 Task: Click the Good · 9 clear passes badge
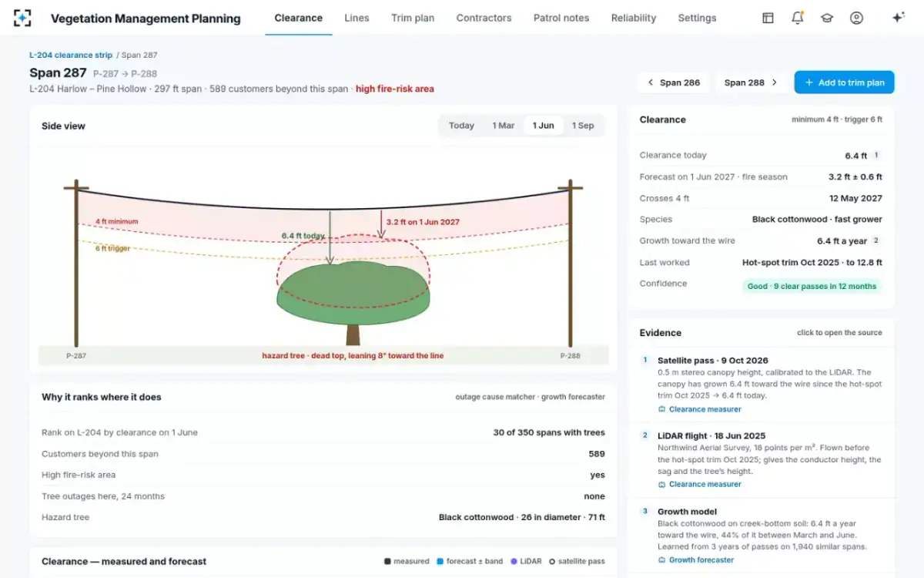coord(812,286)
